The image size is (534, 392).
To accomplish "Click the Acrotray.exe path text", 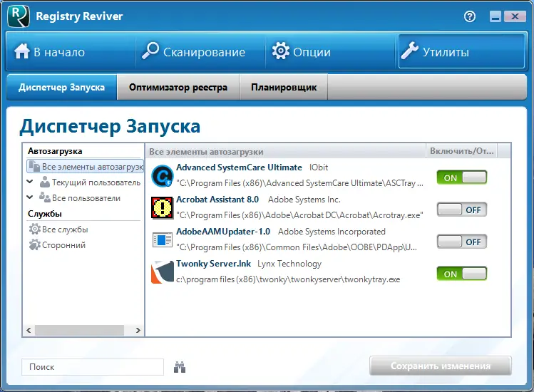I will tap(299, 215).
